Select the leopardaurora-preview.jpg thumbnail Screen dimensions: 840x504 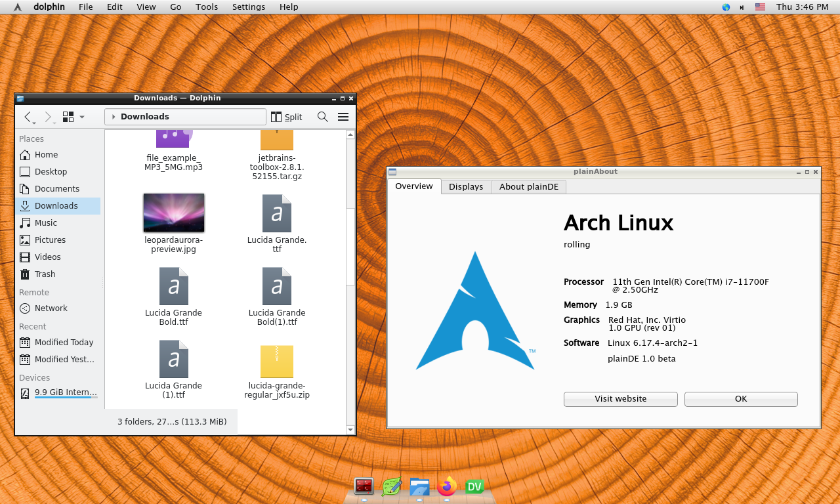pyautogui.click(x=173, y=213)
